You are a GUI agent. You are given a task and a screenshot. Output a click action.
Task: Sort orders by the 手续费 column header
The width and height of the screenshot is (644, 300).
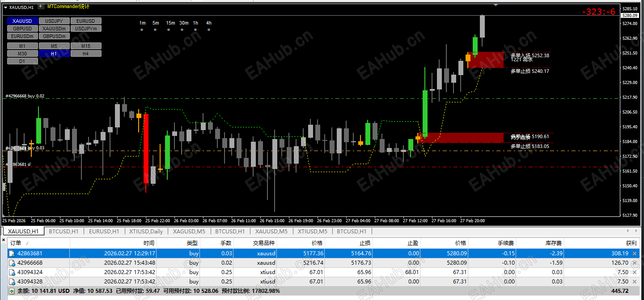[492, 243]
